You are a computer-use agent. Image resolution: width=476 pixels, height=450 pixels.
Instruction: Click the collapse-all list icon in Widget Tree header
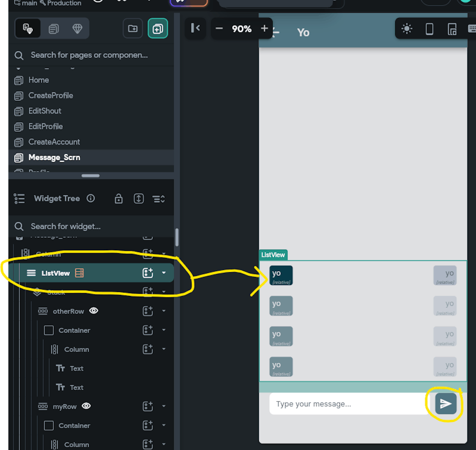tap(159, 199)
